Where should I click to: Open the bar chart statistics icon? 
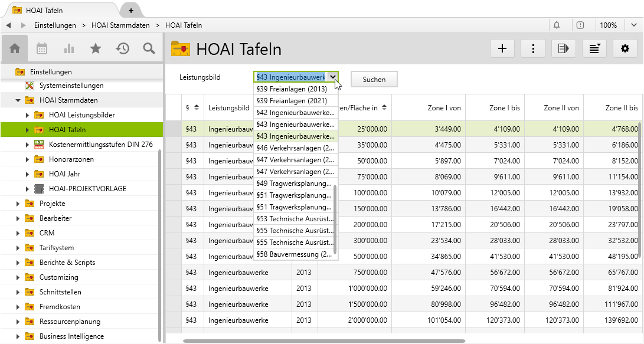pyautogui.click(x=69, y=48)
